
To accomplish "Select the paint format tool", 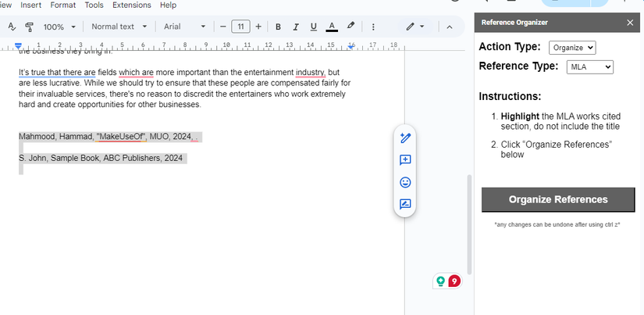I will click(x=30, y=27).
